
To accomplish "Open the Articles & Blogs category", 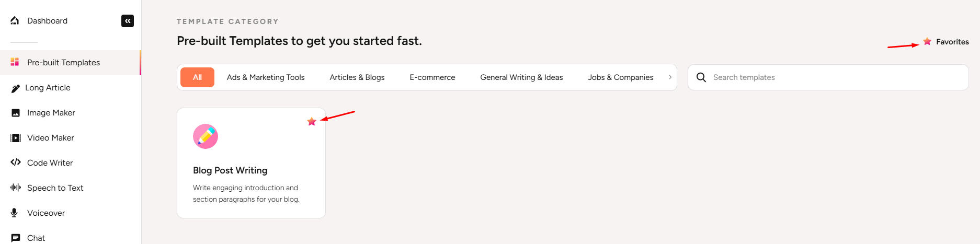I will 357,77.
